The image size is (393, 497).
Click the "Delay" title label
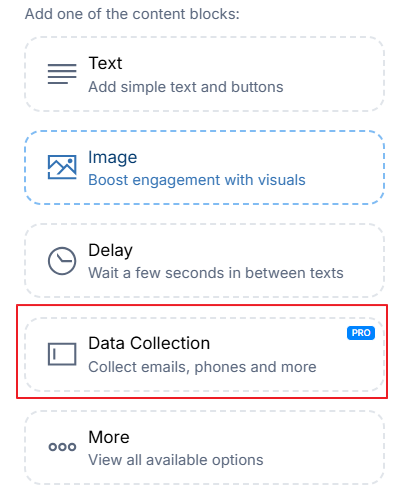pyautogui.click(x=111, y=250)
